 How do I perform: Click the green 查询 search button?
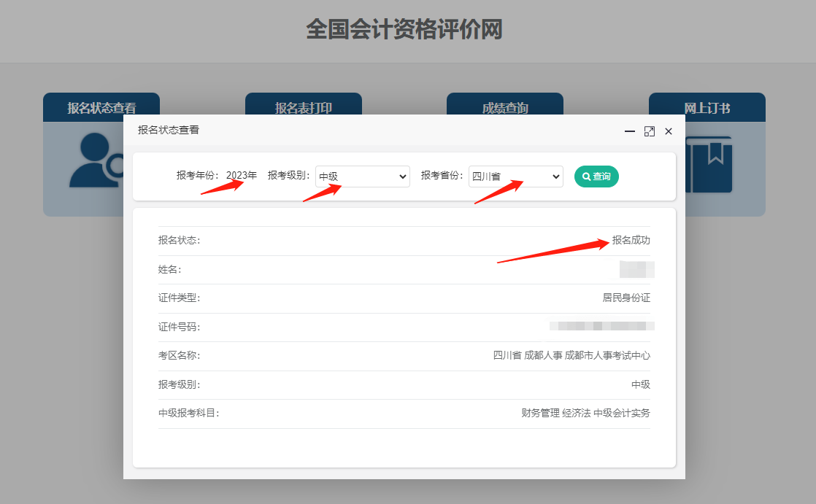click(x=596, y=177)
